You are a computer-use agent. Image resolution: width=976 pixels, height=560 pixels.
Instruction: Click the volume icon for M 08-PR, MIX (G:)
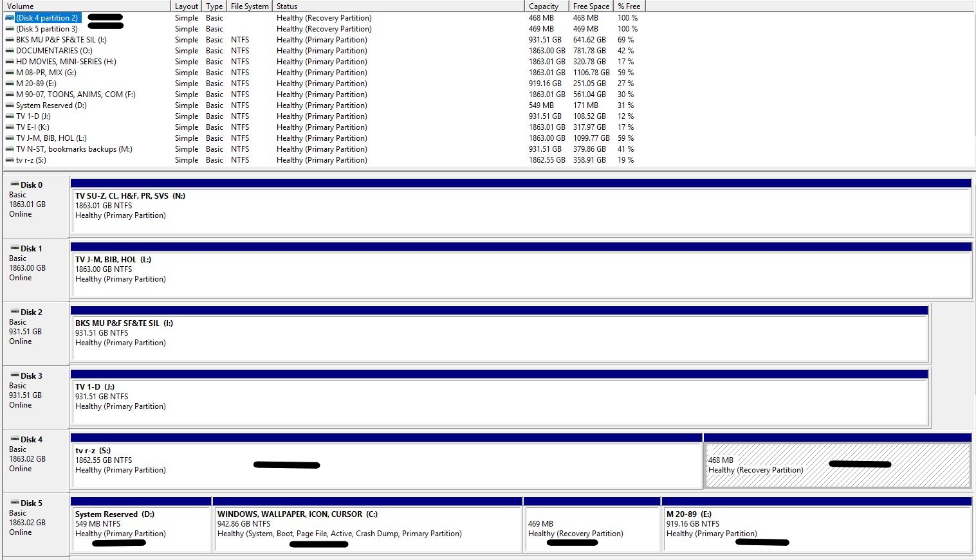10,73
